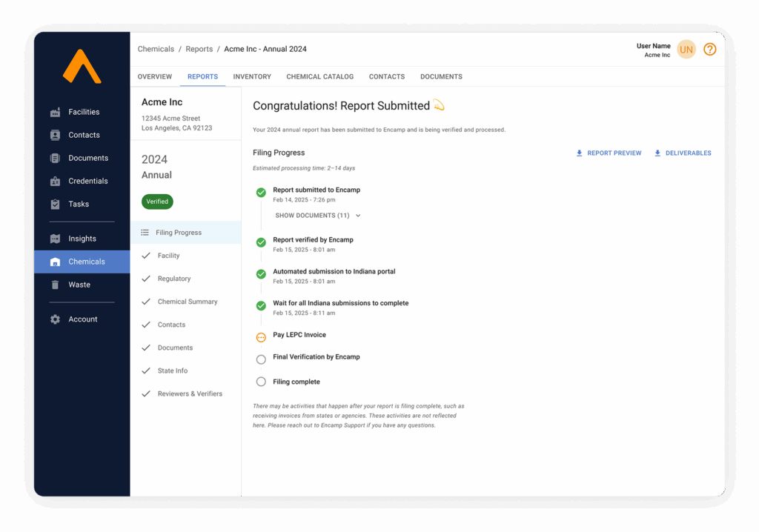
Task: Switch to the Overview tab
Action: tap(154, 76)
